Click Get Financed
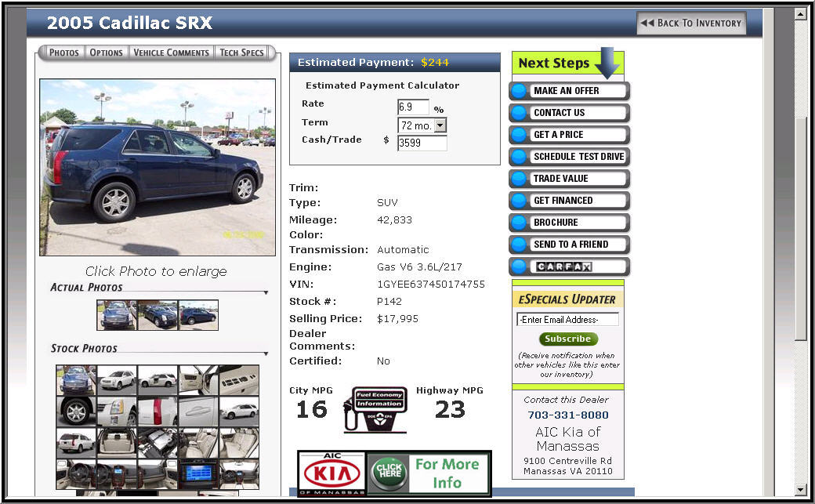This screenshot has width=815, height=504. coord(569,200)
